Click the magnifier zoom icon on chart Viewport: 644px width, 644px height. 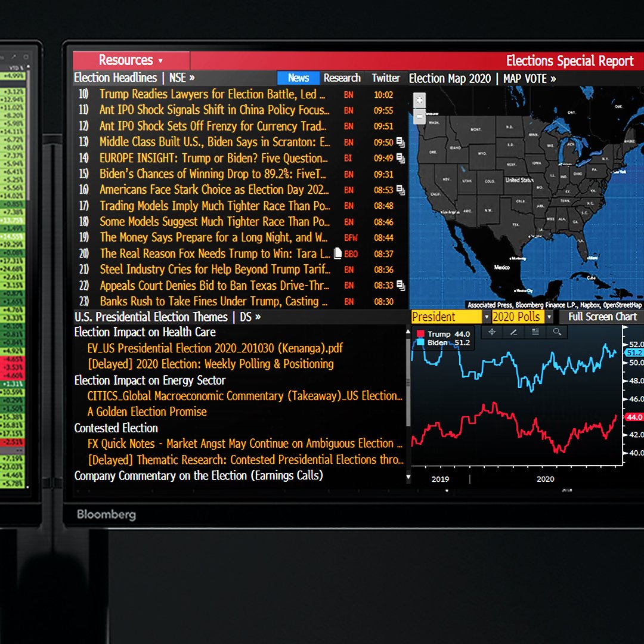(557, 332)
